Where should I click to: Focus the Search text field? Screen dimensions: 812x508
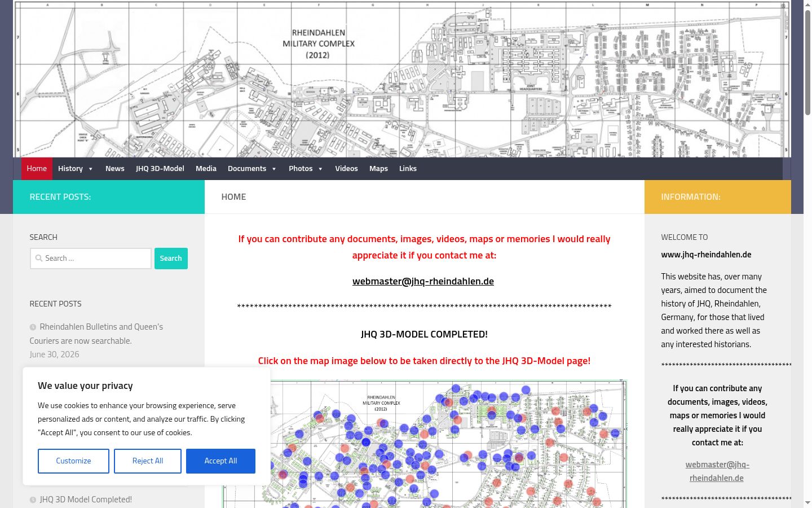(91, 259)
